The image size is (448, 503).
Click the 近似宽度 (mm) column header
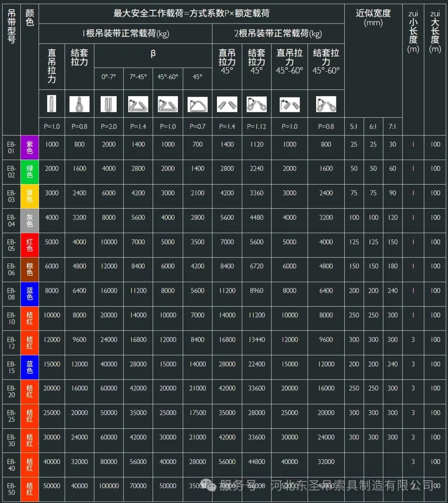pos(373,18)
